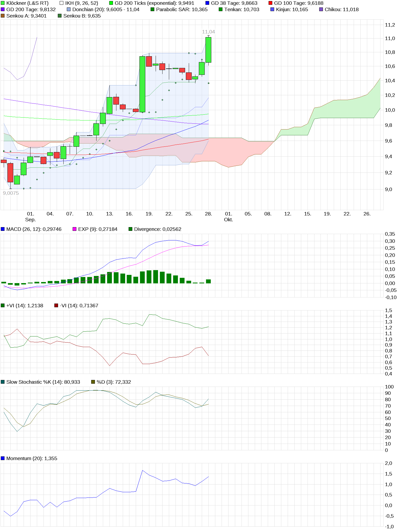The height and width of the screenshot is (532, 403).
Task: Click the '-VI (14): 0,71367' label
Action: click(79, 306)
